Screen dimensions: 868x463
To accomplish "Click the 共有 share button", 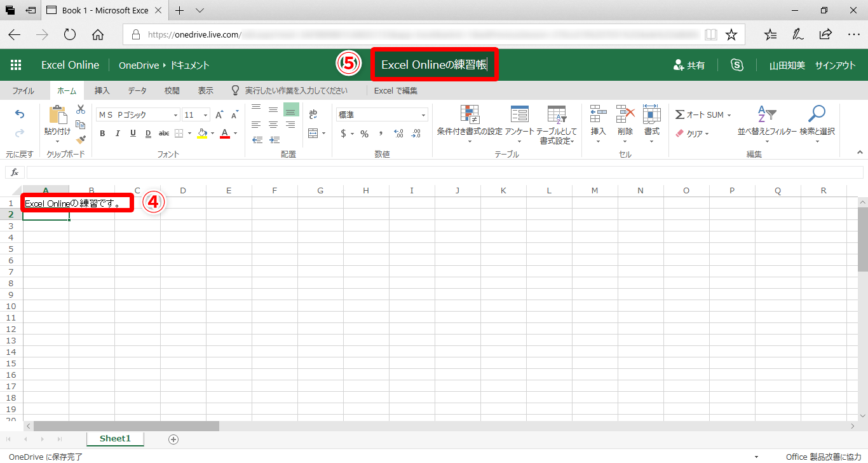I will tap(688, 65).
